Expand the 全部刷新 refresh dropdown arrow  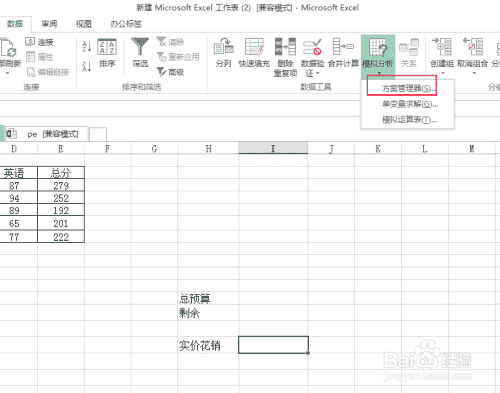[x=7, y=73]
